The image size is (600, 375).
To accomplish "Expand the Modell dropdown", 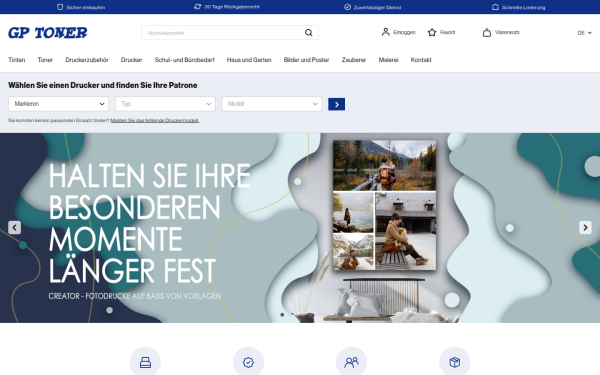I will tap(272, 104).
